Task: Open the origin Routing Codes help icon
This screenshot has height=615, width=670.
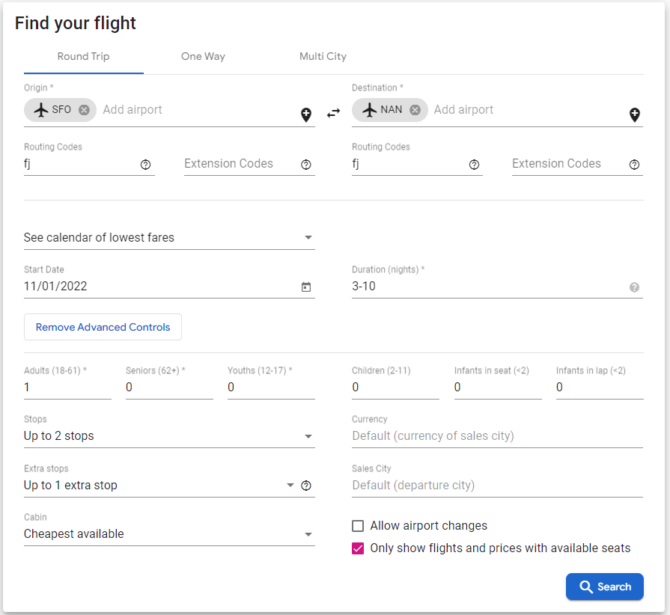Action: point(146,165)
